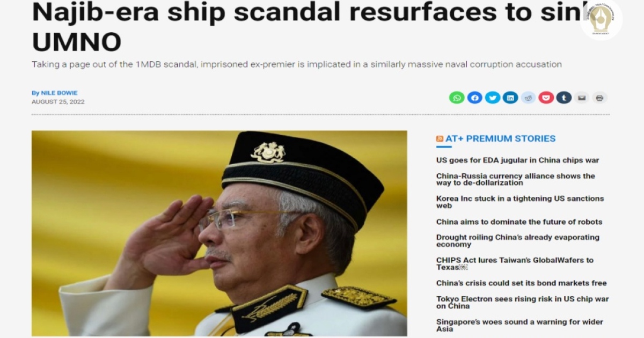Share article on LinkedIn
644x338 pixels.
pos(510,98)
